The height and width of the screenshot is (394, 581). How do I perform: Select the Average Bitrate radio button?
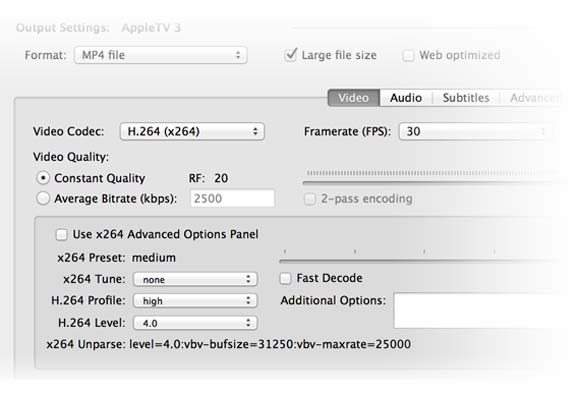[x=43, y=198]
